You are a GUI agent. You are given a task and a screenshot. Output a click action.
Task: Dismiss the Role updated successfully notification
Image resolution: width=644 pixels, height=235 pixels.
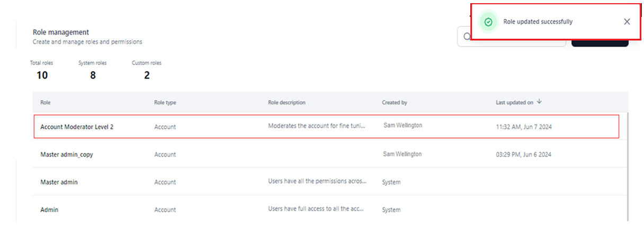pyautogui.click(x=627, y=22)
